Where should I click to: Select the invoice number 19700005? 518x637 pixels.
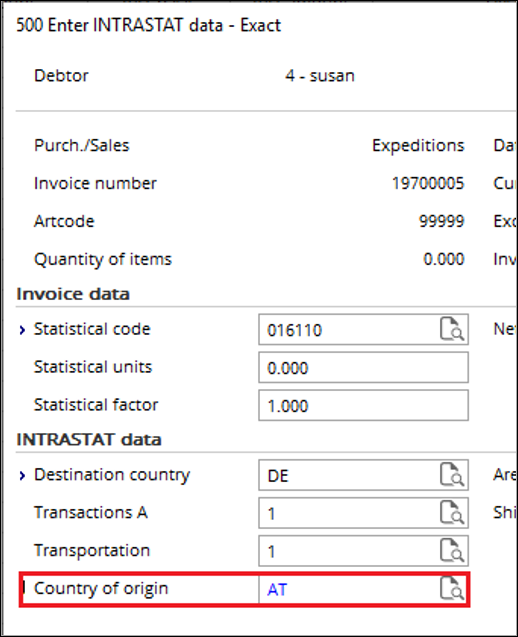(x=428, y=183)
